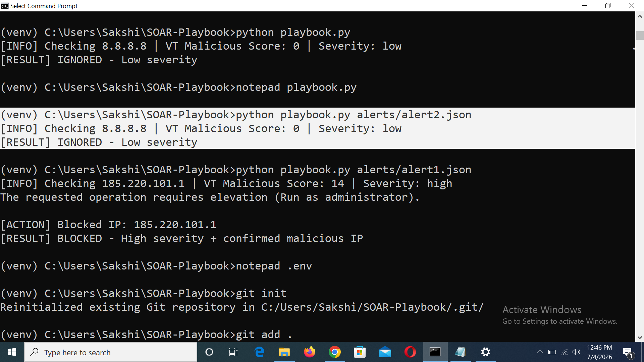Click 'requested operation requires elevation' message
Viewport: 644px width, 362px height.
point(210,197)
